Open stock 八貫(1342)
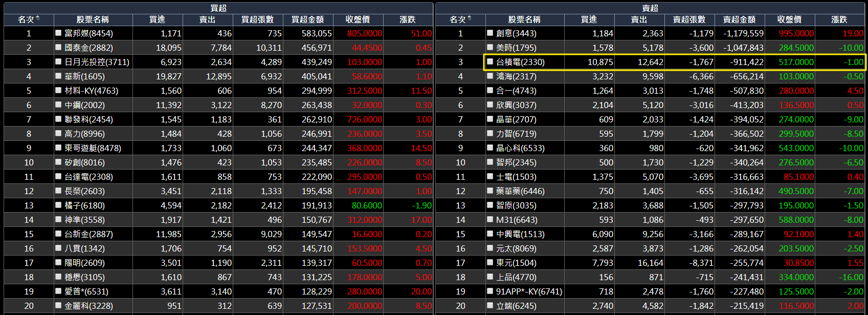 click(85, 248)
